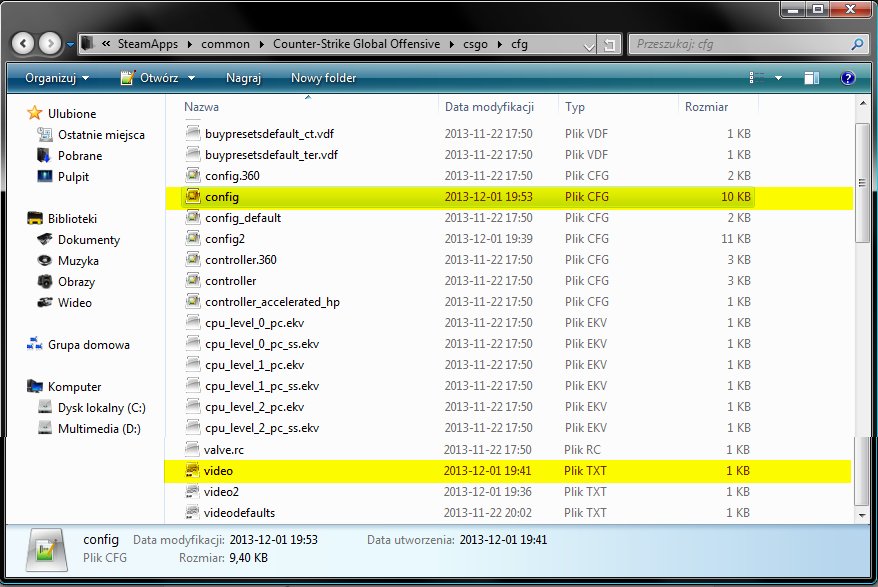Refresh the folder with address bar button

pos(609,45)
